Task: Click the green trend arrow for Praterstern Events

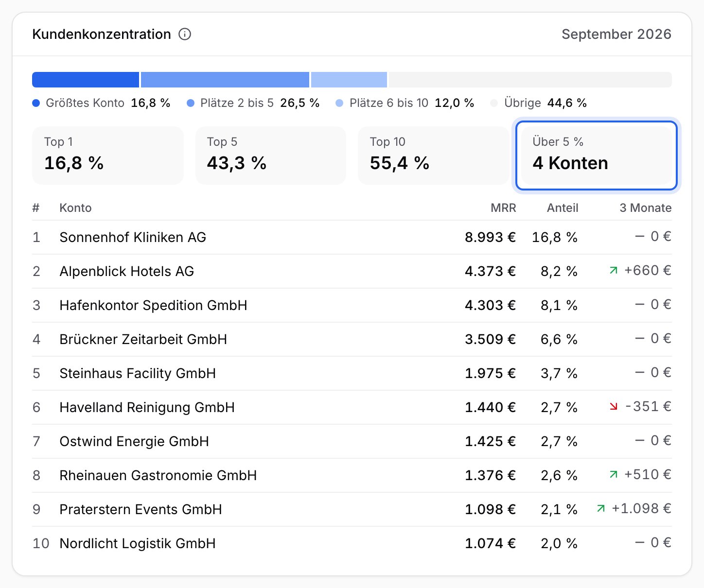Action: click(x=601, y=508)
